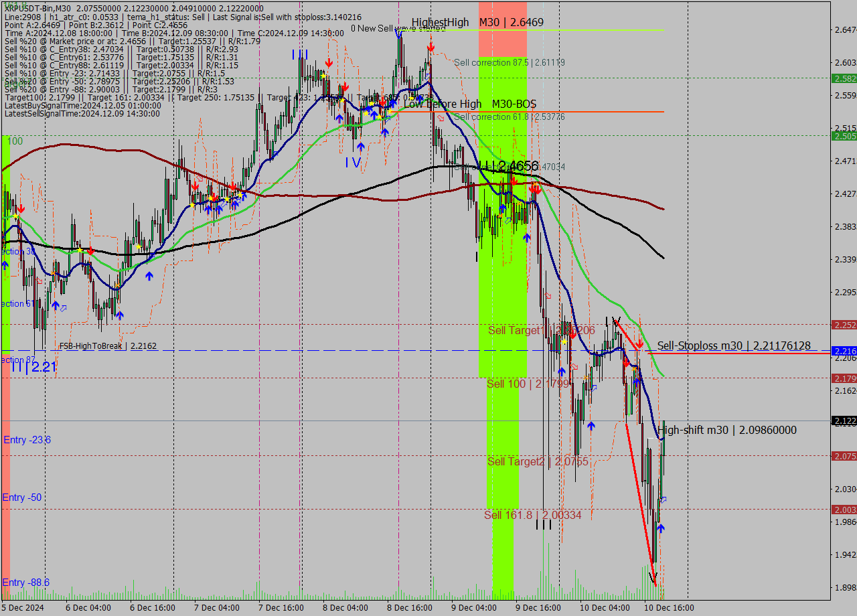Click the 'Sell %10 @ C_Entry38' info line
Image resolution: width=857 pixels, height=616 pixels.
[x=121, y=50]
